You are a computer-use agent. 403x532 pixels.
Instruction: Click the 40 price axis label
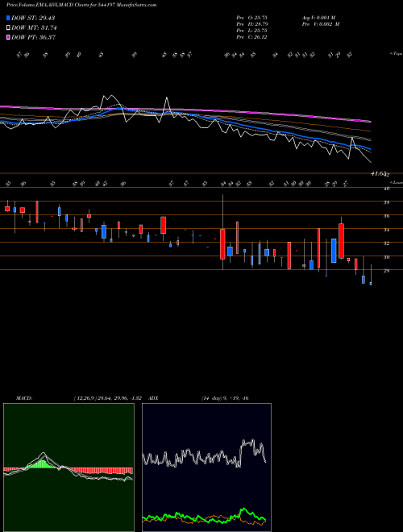pyautogui.click(x=386, y=189)
